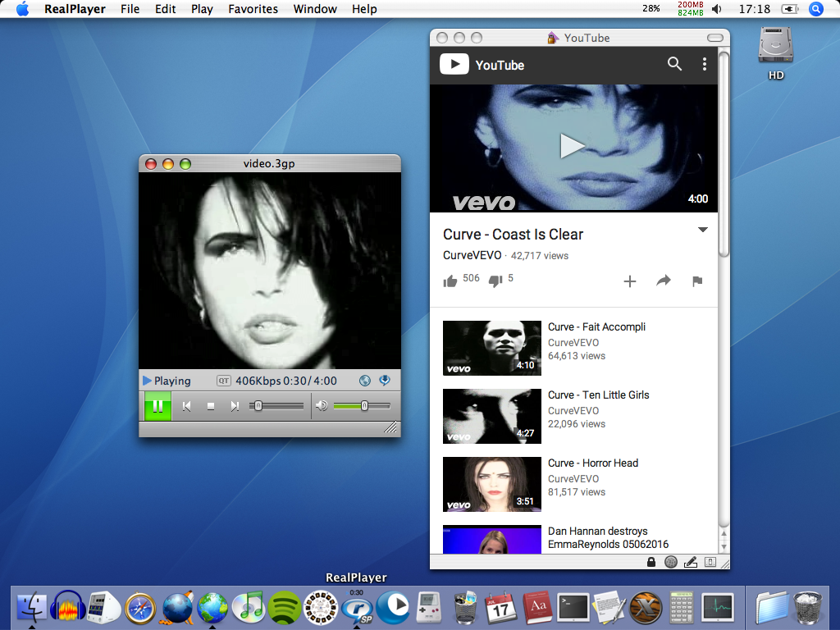Expand the video description arrow
The width and height of the screenshot is (840, 630).
703,230
